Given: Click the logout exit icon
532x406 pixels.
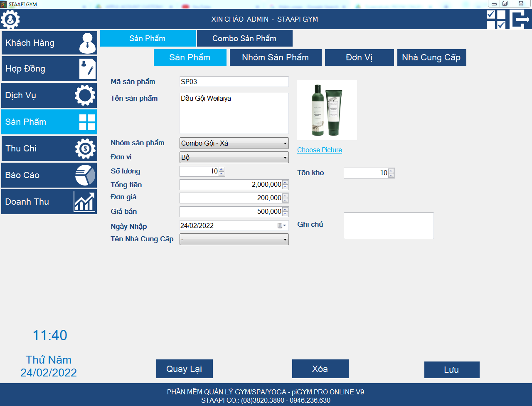Looking at the screenshot, I should tap(519, 20).
